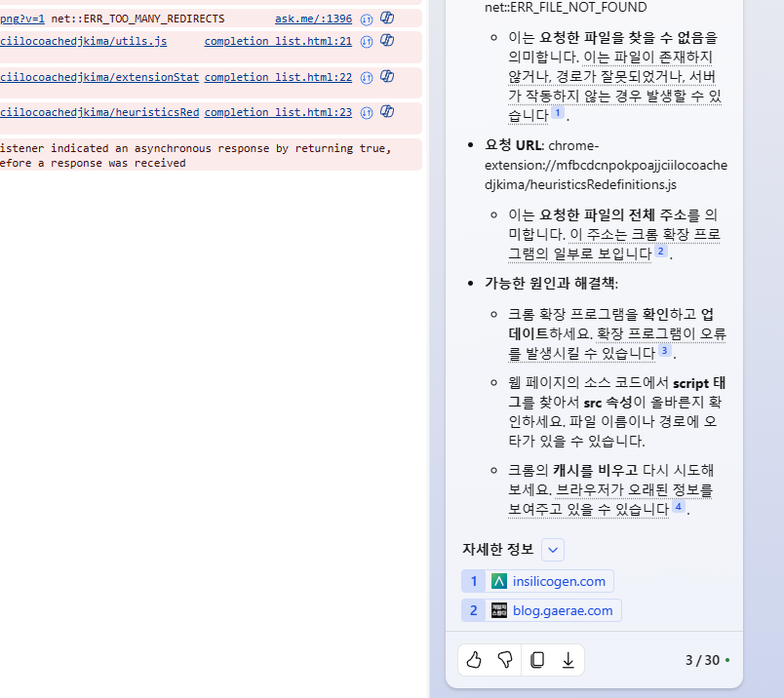Click the network request icon beside completion_list.html:23
Image resolution: width=784 pixels, height=698 pixels.
tap(367, 112)
